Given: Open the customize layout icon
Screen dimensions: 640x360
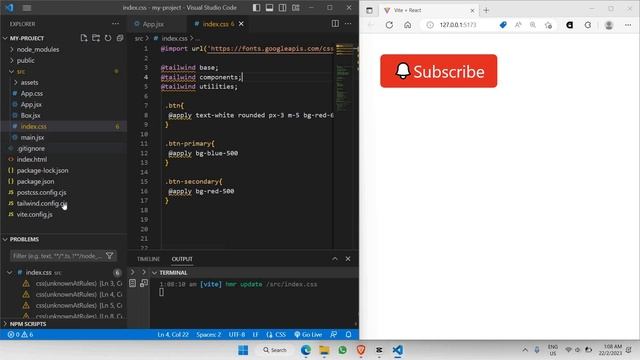Looking at the screenshot, I should (296, 8).
